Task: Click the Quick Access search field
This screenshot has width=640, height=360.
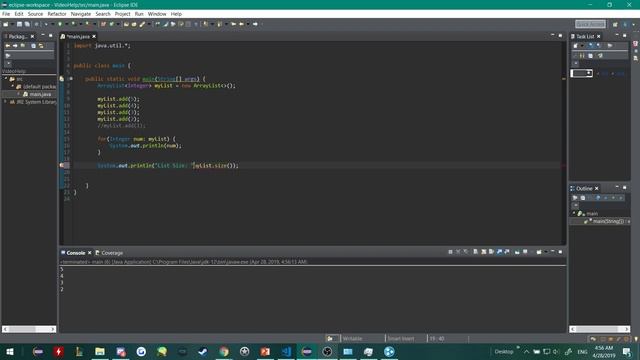Action: click(590, 24)
